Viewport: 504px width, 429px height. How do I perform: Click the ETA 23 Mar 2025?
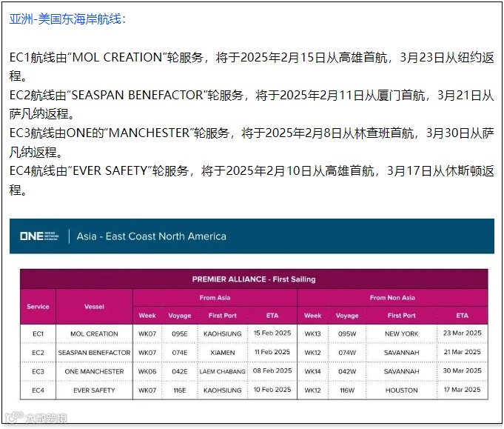[463, 333]
